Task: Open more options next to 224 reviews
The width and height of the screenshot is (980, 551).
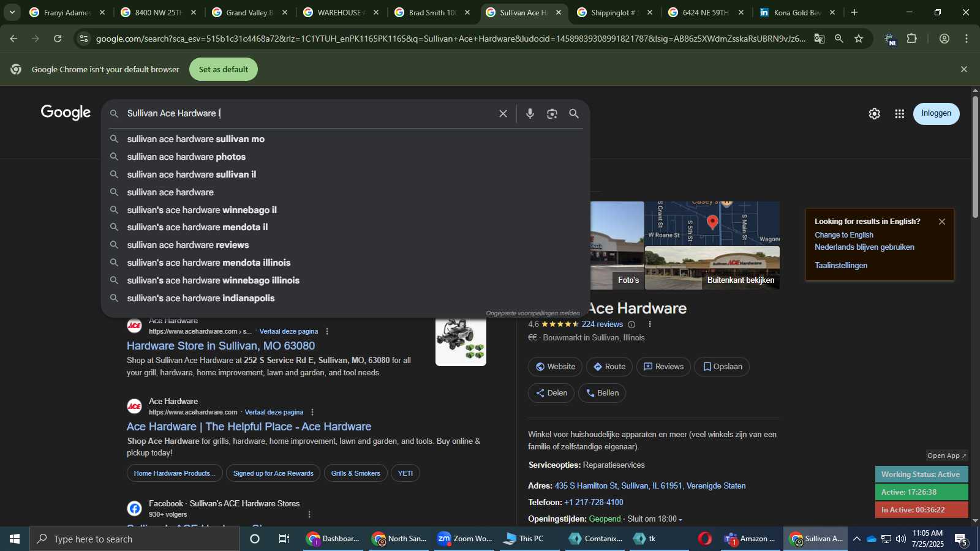Action: [x=650, y=324]
